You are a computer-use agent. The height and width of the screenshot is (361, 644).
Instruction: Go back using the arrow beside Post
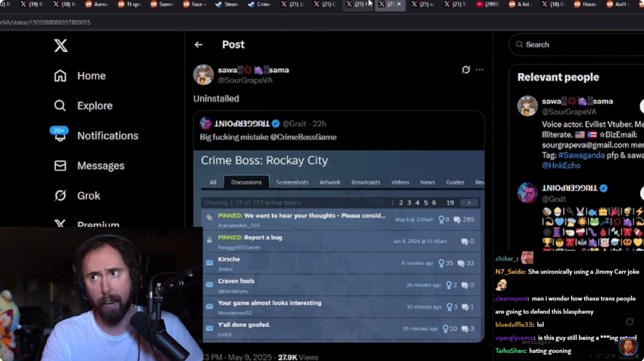199,44
